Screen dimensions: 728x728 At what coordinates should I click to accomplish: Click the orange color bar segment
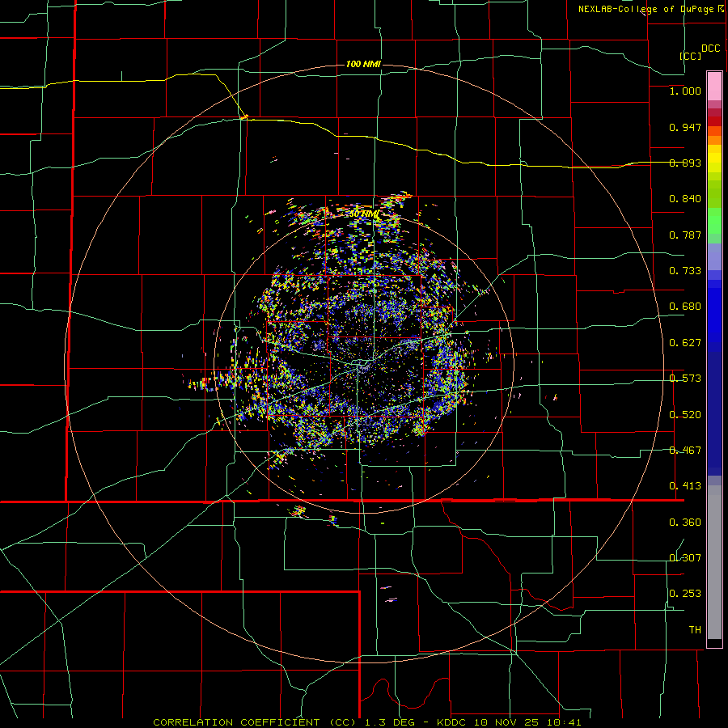pos(714,140)
